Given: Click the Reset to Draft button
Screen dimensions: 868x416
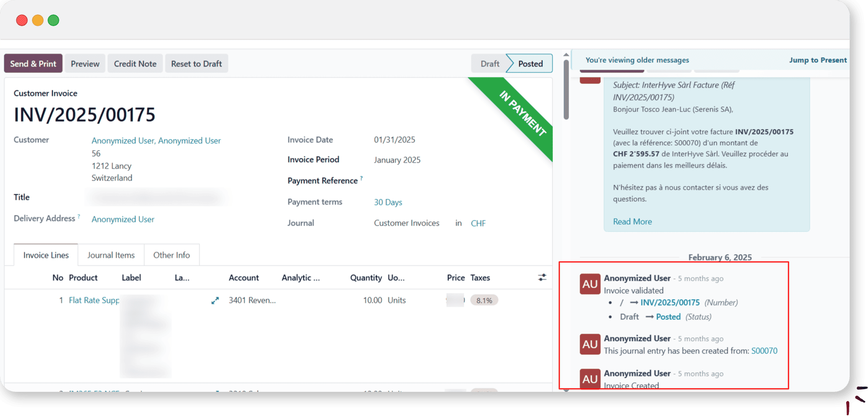Looking at the screenshot, I should (196, 64).
